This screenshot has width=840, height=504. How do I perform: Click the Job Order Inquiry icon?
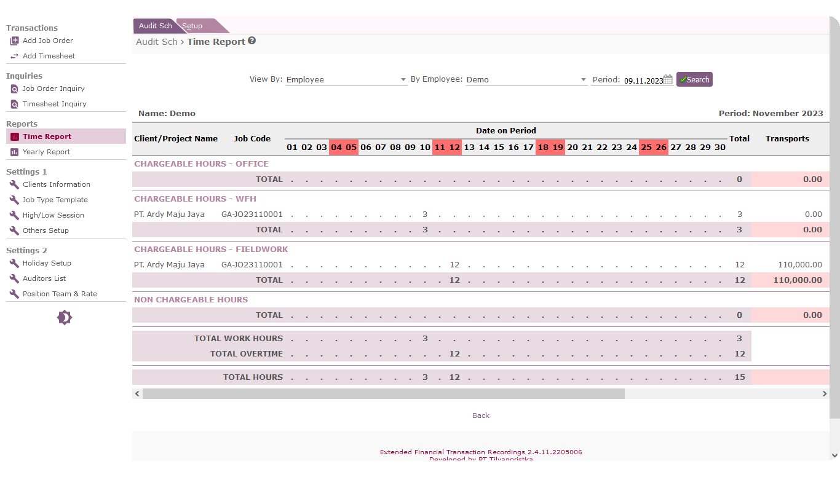14,89
